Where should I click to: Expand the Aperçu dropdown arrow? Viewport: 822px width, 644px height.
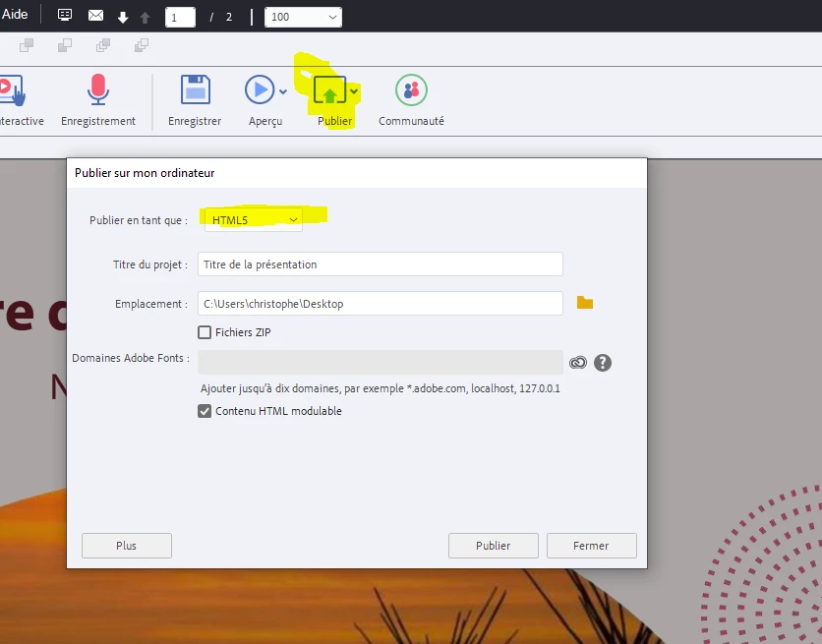click(283, 91)
